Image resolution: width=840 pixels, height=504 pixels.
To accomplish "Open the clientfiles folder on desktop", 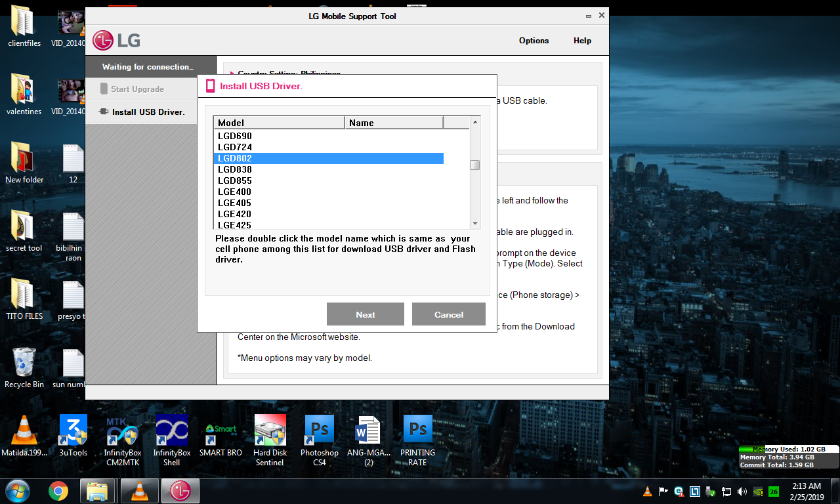I will coord(24,27).
